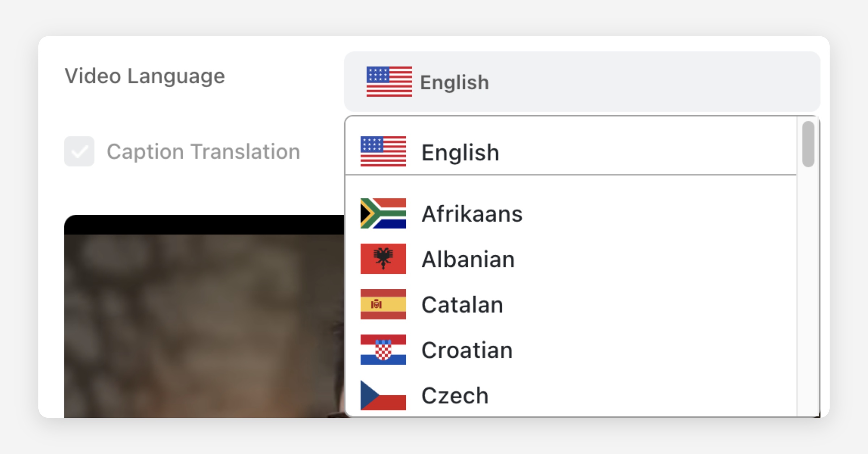Screen dimensions: 868x454
Task: Click the Spanish flag next to Catalan
Action: pos(383,304)
